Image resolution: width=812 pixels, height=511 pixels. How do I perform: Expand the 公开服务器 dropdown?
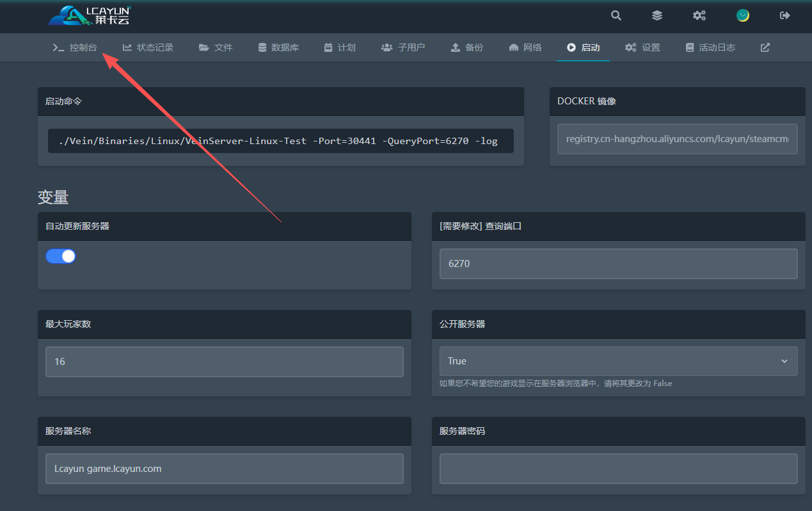tap(618, 361)
